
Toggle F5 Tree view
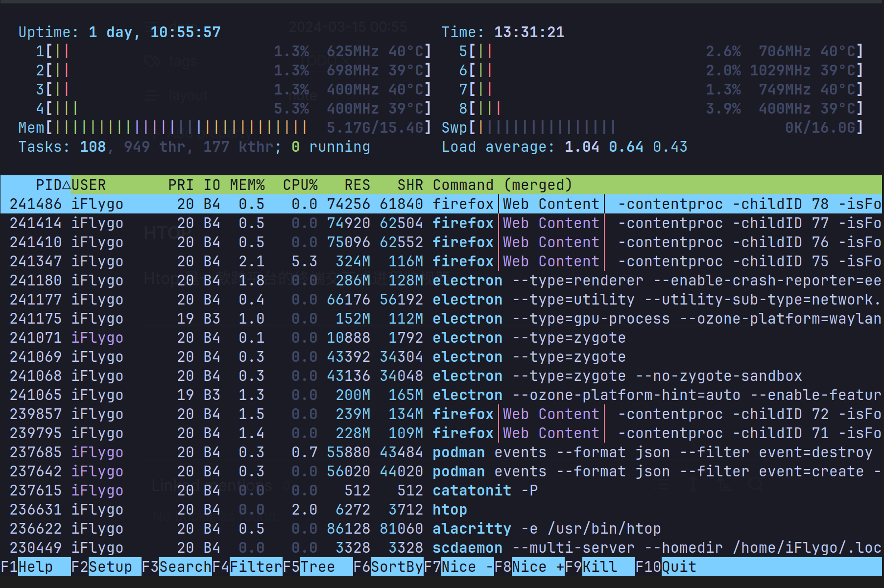[x=318, y=567]
